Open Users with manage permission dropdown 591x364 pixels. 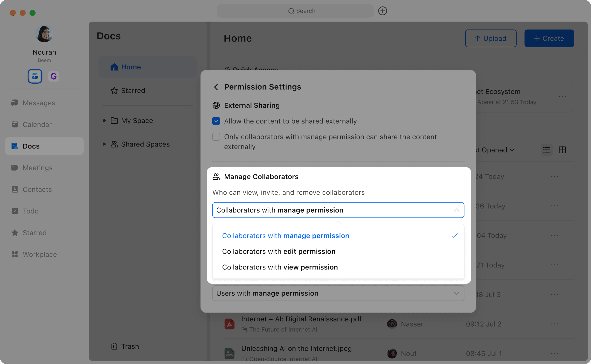(338, 293)
